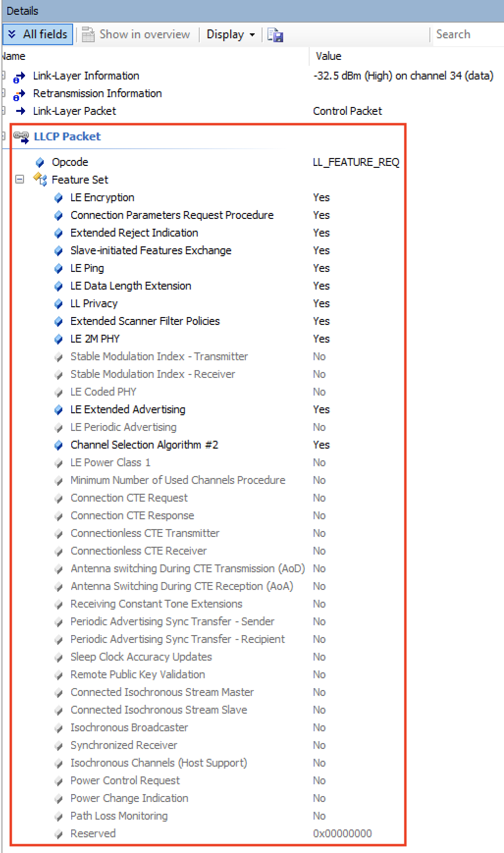This screenshot has height=853, width=504.
Task: Select the LLCP Packet header
Action: pyautogui.click(x=67, y=136)
